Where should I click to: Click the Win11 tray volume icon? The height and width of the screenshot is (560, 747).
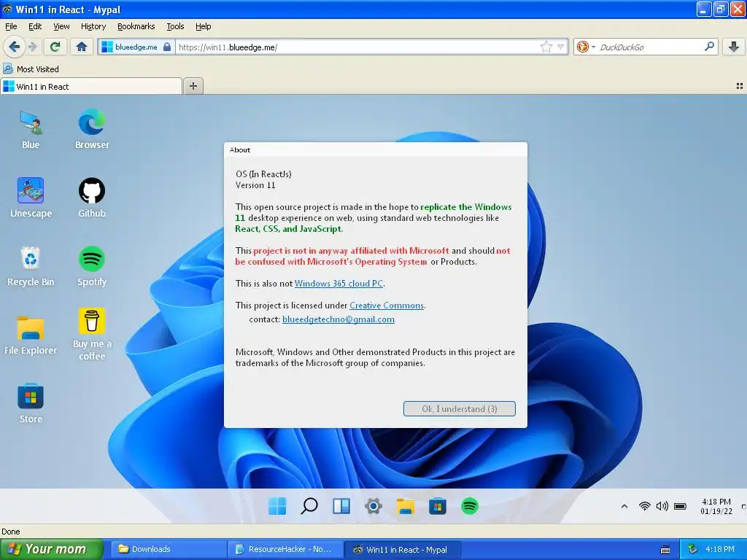662,506
